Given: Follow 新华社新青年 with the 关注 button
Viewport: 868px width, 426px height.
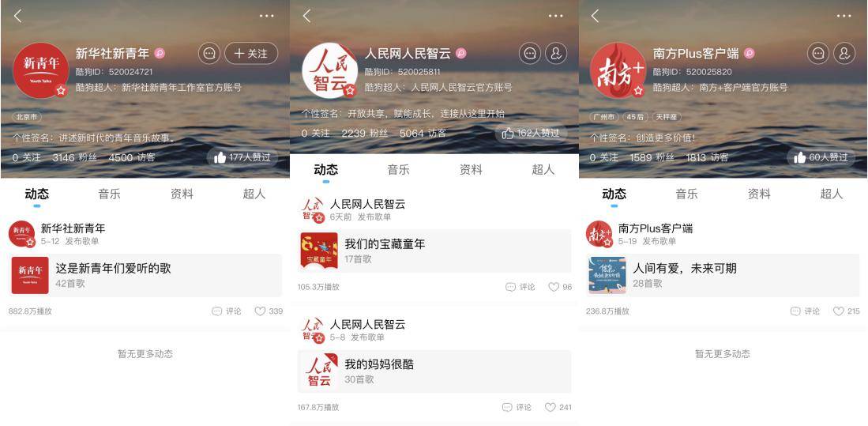Looking at the screenshot, I should (251, 53).
